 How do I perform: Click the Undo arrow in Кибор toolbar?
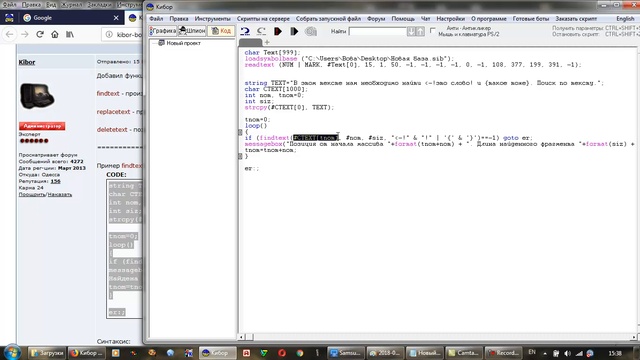pos(245,31)
